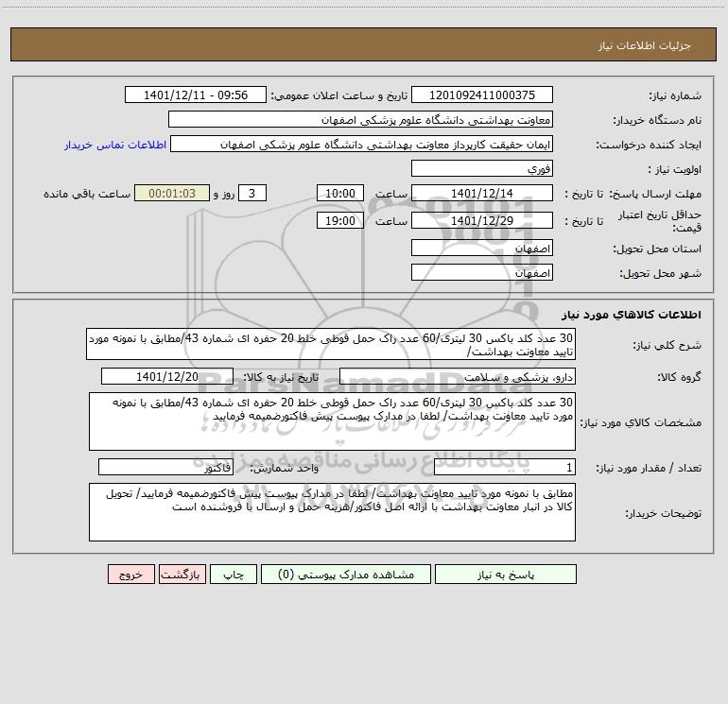Viewport: 728px width, 704px height.
Task: Click the استان محل تحویل field
Action: [482, 249]
